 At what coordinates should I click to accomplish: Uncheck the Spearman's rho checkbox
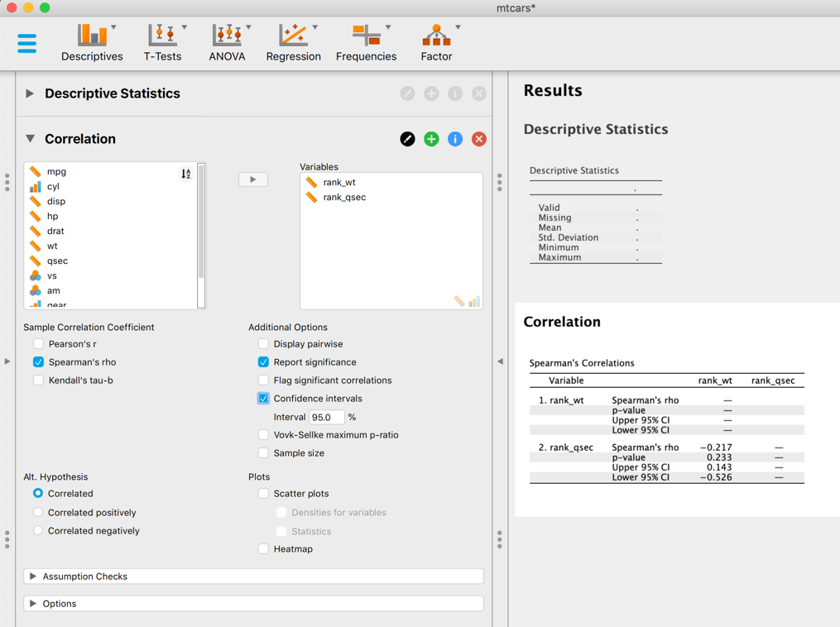pos(39,362)
